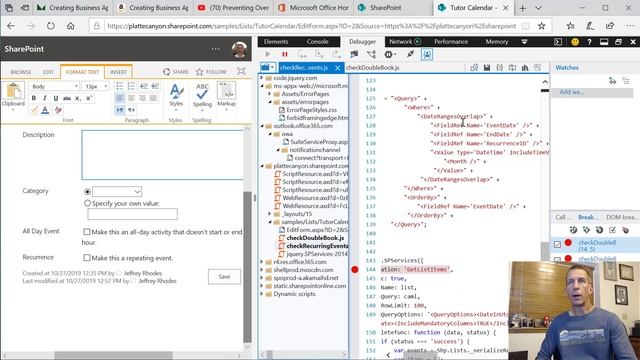Switch to the checkDoubleBook.js editor tab

tap(372, 68)
